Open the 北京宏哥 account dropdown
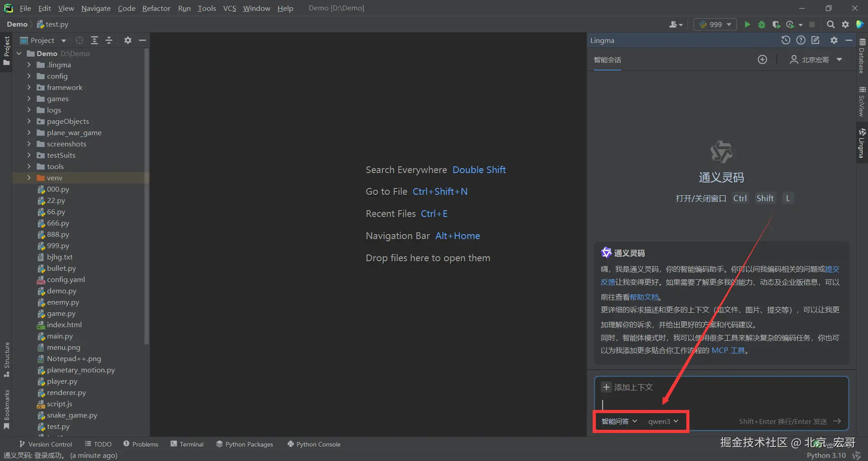The height and width of the screenshot is (461, 868). click(816, 60)
